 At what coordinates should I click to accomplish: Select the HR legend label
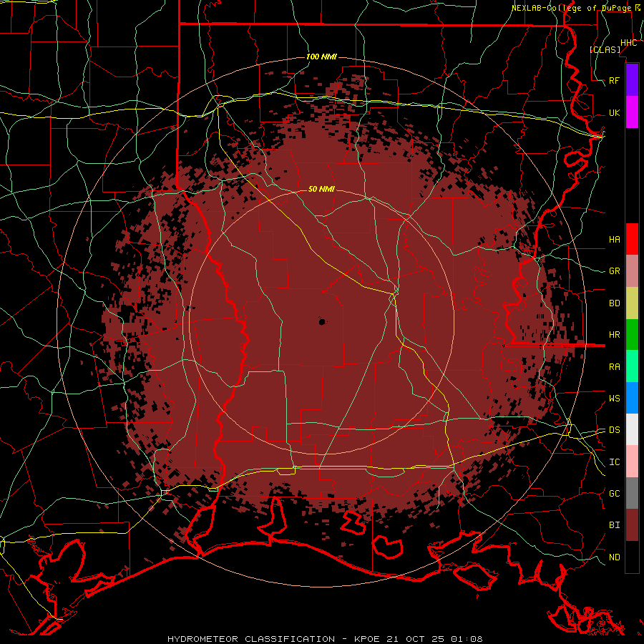(x=614, y=335)
